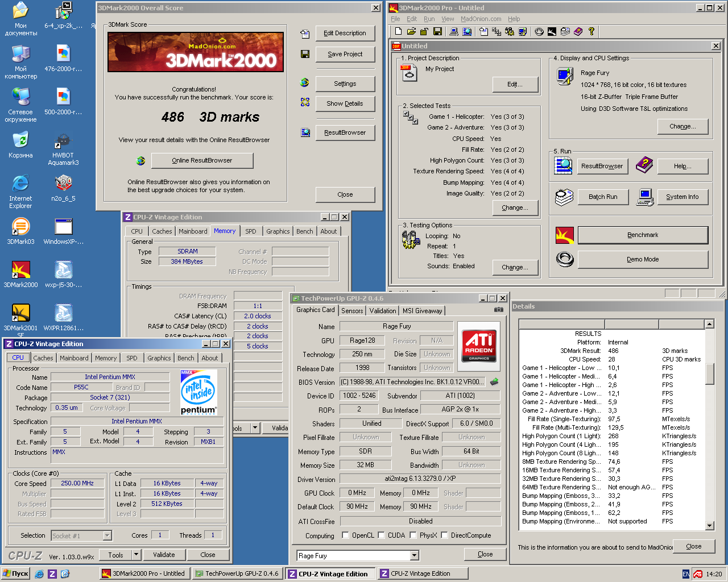Click Project Description icon in 3DMark2000 toolbar
This screenshot has height=582, width=728.
(x=483, y=31)
